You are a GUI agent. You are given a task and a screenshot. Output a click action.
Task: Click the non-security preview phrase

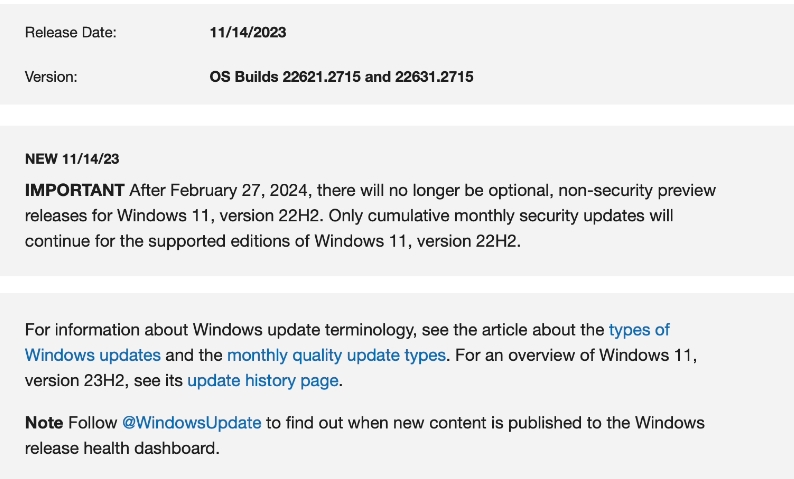click(637, 190)
